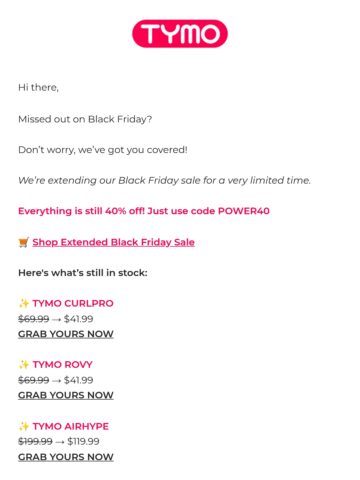Click the italic sale extension sentence

[164, 180]
